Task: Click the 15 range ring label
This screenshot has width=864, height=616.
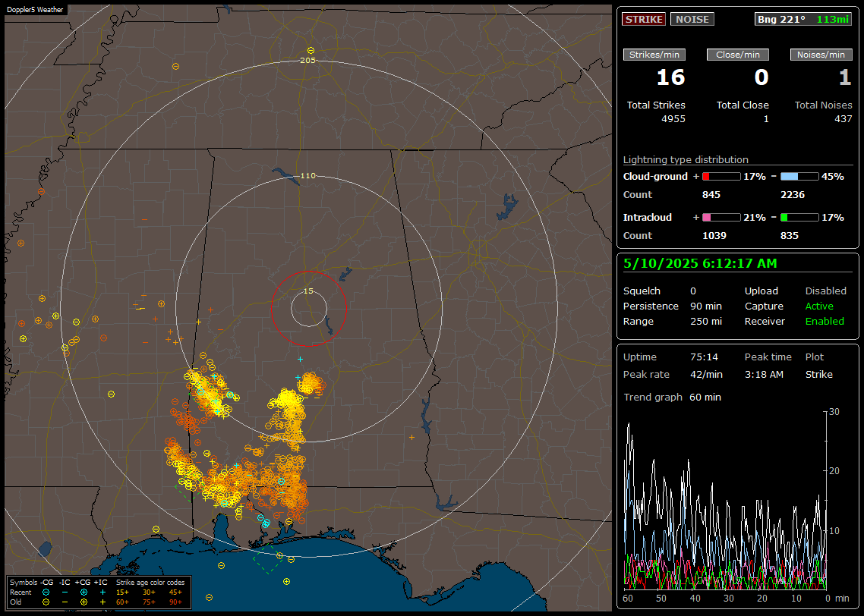Action: click(x=308, y=291)
